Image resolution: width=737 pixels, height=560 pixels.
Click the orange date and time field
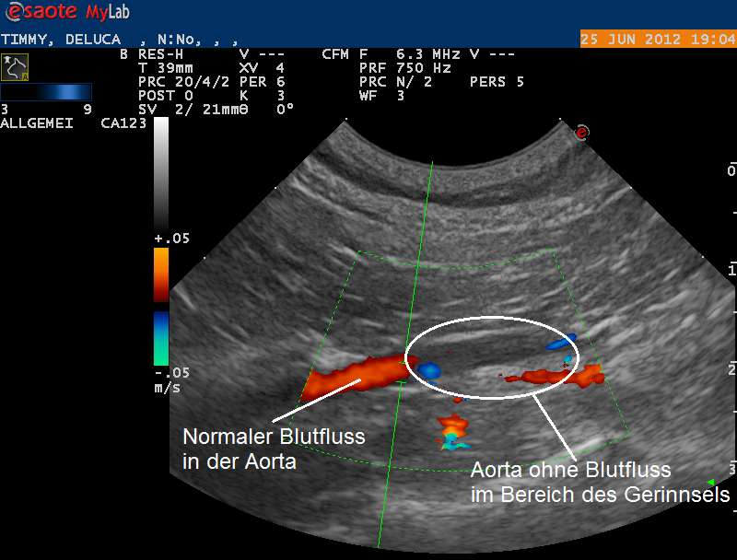coord(658,40)
